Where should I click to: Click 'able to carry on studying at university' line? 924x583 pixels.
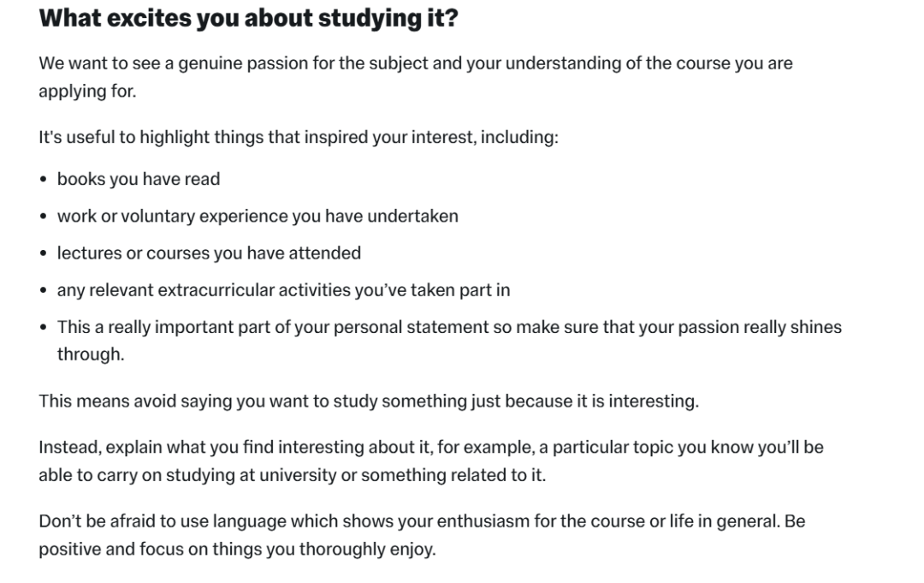[x=293, y=475]
